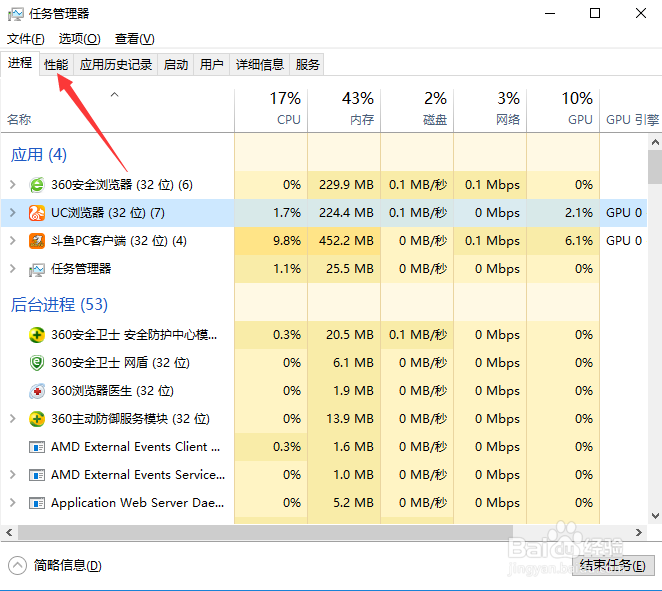Viewport: 662px width, 591px height.
Task: Click the Task Manager title bar icon
Action: click(x=16, y=14)
